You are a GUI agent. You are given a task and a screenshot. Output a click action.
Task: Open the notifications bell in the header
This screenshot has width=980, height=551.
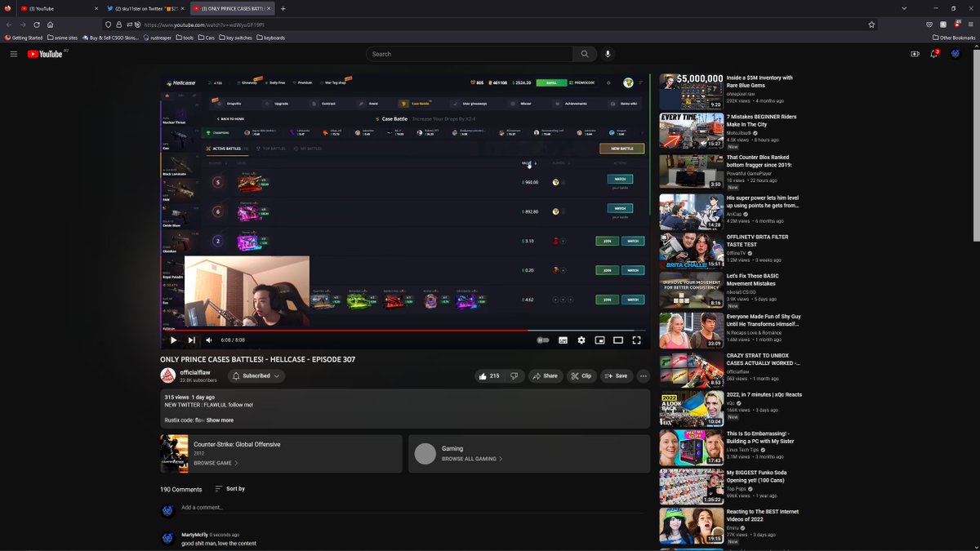click(x=934, y=54)
